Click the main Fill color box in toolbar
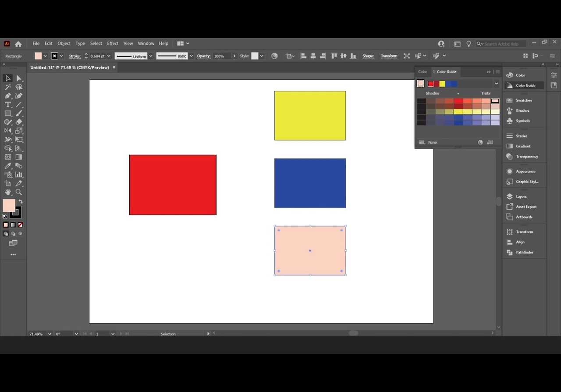This screenshot has height=392, width=561. pos(9,205)
